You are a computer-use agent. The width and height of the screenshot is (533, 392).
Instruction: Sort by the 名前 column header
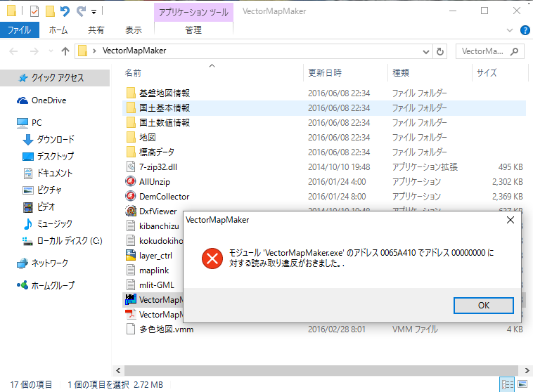(133, 72)
